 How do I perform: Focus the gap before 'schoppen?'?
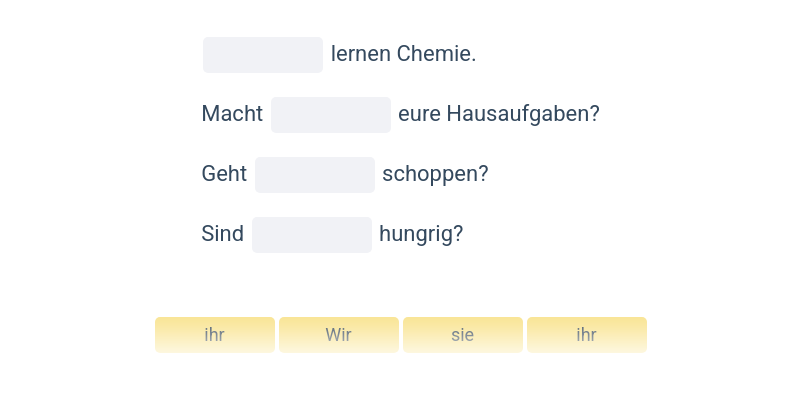coord(315,175)
